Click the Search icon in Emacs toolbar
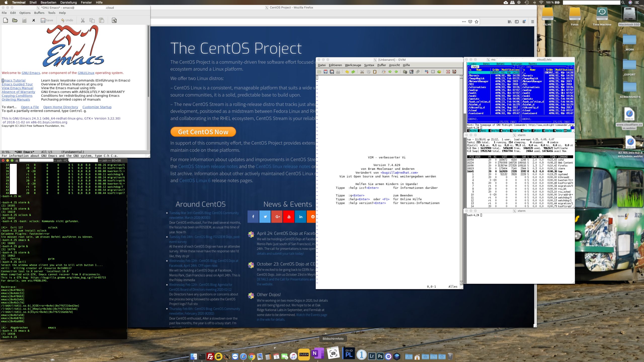Screen dimensions: 644x362 pyautogui.click(x=114, y=20)
